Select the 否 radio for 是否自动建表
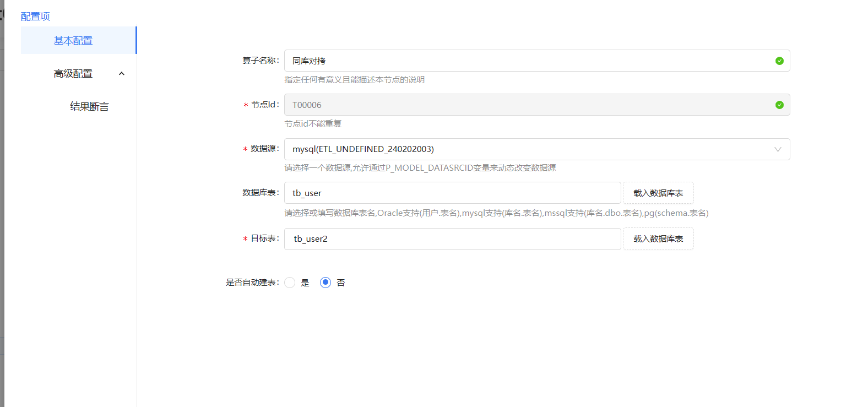Screen dimensions: 868x407 pos(325,283)
